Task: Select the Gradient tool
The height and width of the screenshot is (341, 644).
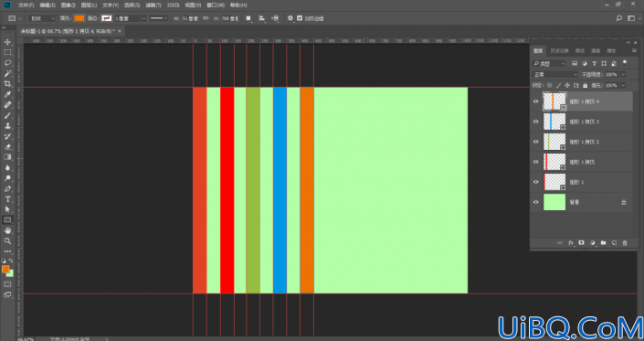Action: pyautogui.click(x=7, y=157)
